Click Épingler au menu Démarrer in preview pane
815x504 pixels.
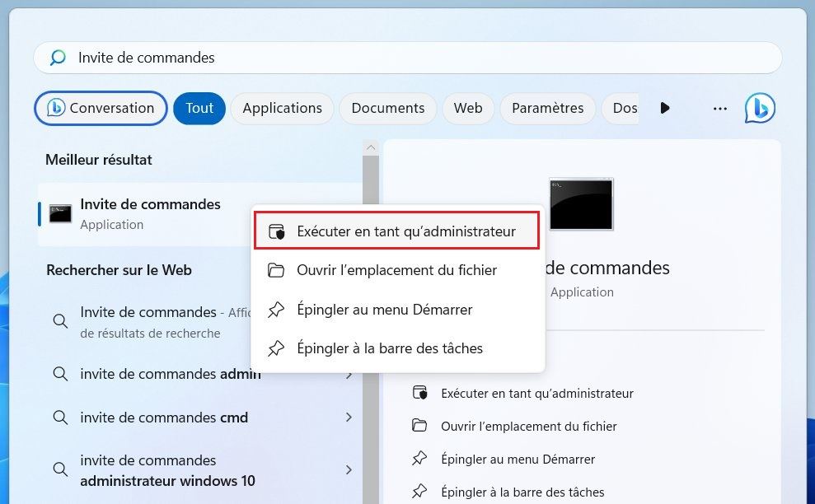(518, 460)
